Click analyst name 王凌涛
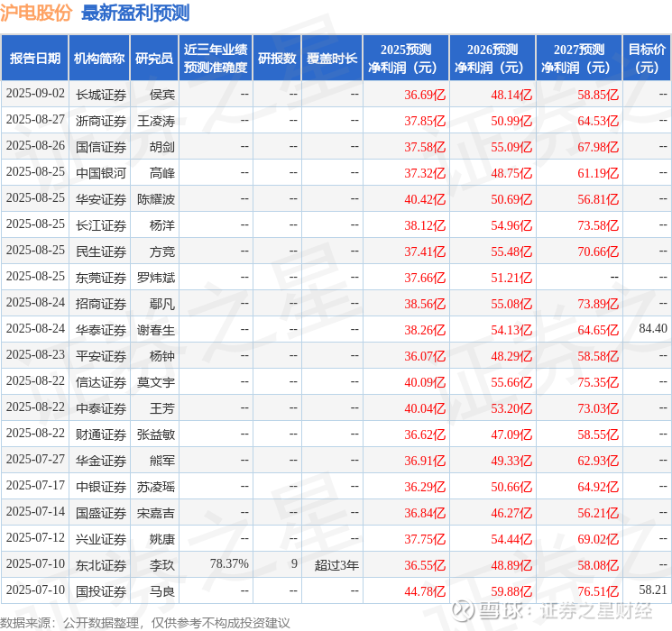672x631 pixels. pyautogui.click(x=156, y=121)
